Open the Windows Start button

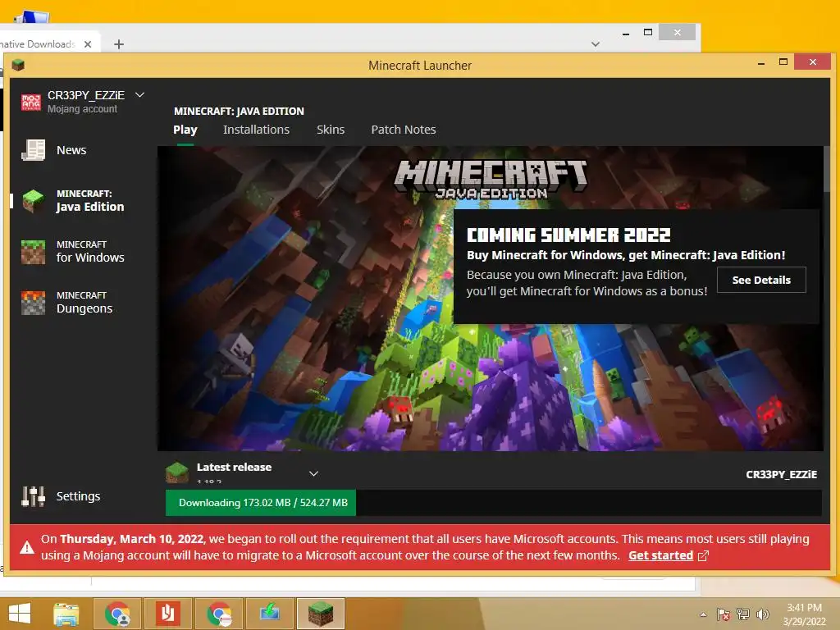[20, 614]
